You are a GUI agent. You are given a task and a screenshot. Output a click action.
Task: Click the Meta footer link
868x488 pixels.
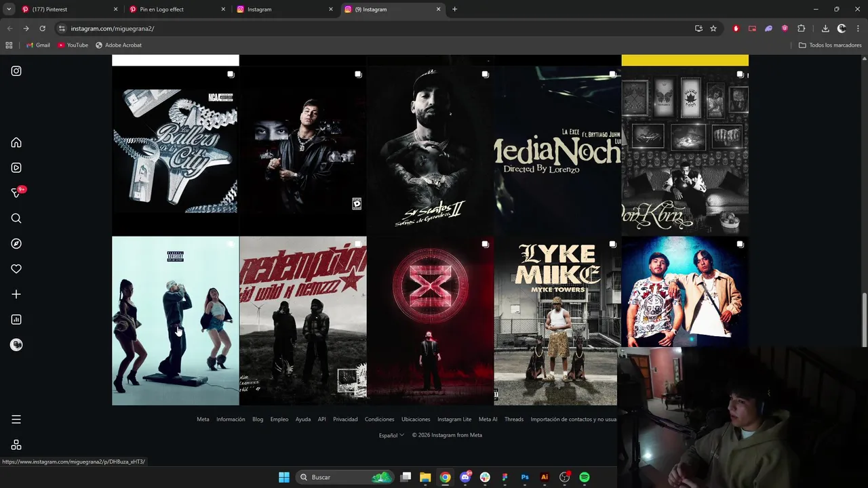click(203, 420)
